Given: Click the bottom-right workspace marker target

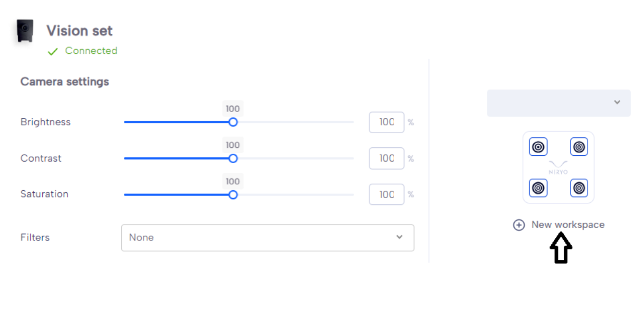Looking at the screenshot, I should [x=579, y=188].
